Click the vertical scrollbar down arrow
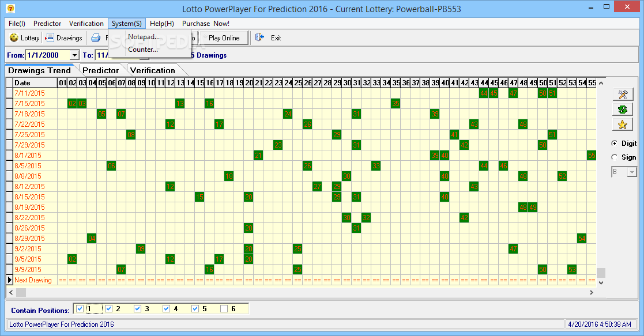The width and height of the screenshot is (644, 336). 601,282
